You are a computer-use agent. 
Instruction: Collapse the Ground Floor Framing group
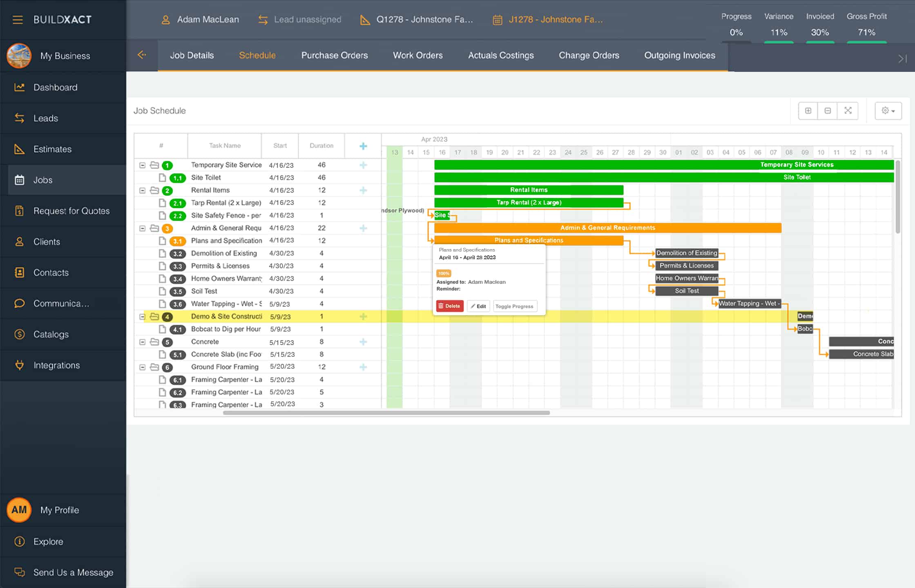click(142, 367)
